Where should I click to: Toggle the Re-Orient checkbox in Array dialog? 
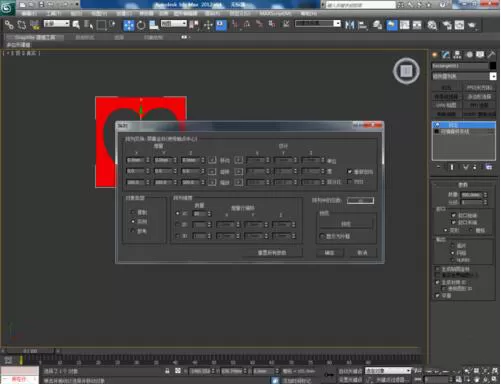point(349,172)
